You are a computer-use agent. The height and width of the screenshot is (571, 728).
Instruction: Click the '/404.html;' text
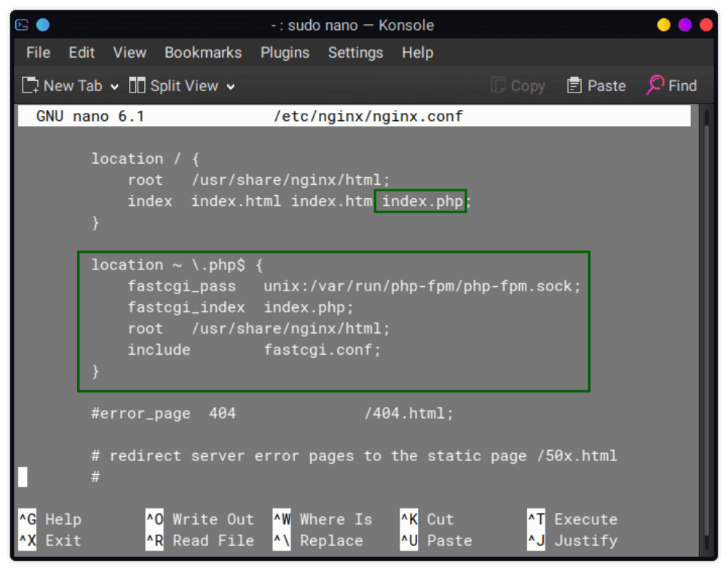point(408,414)
